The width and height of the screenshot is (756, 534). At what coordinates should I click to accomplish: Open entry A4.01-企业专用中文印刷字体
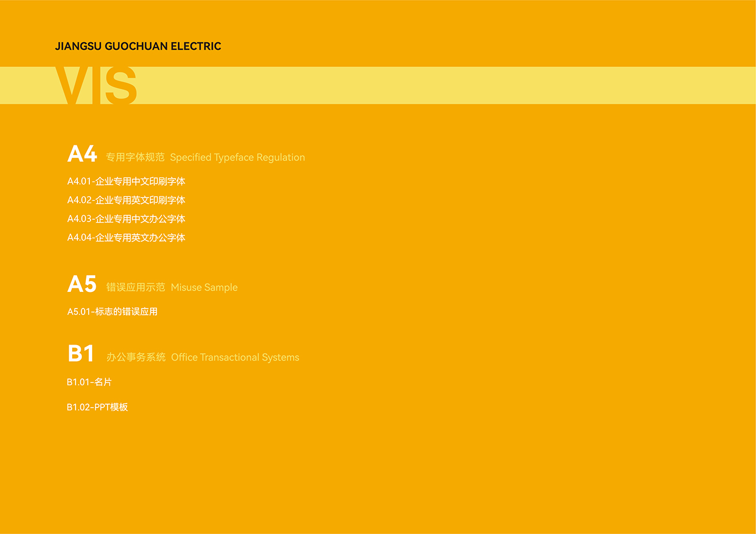point(126,181)
